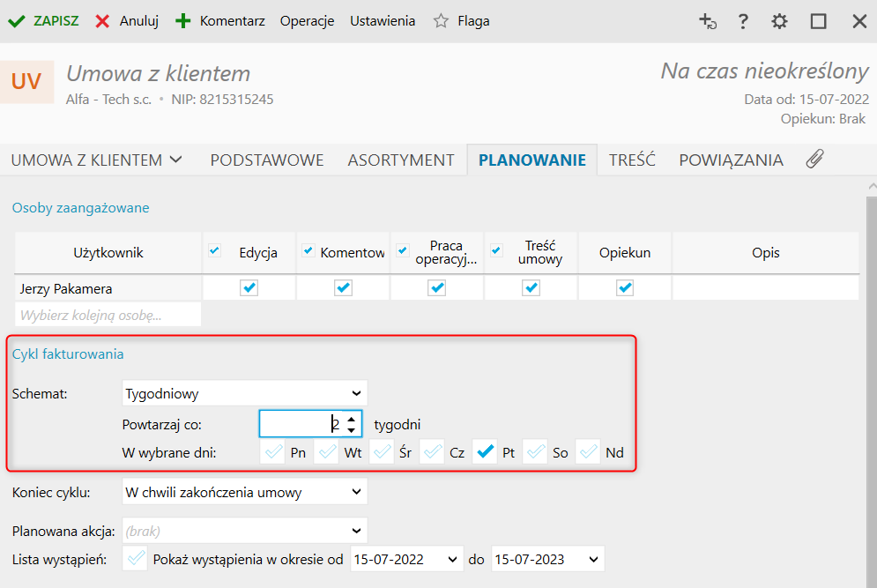Click the green Zapisz checkmark icon
Screen dimensions: 877x588
[16, 21]
